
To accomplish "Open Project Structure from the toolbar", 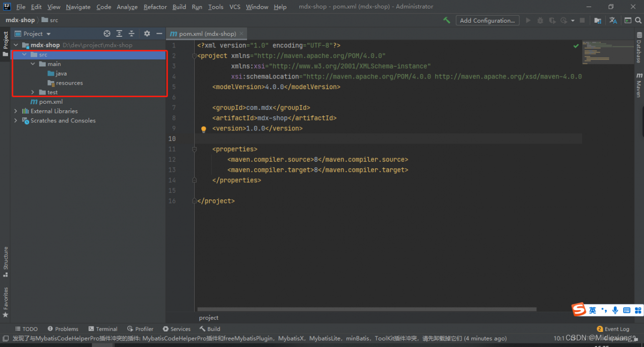I will [x=597, y=21].
